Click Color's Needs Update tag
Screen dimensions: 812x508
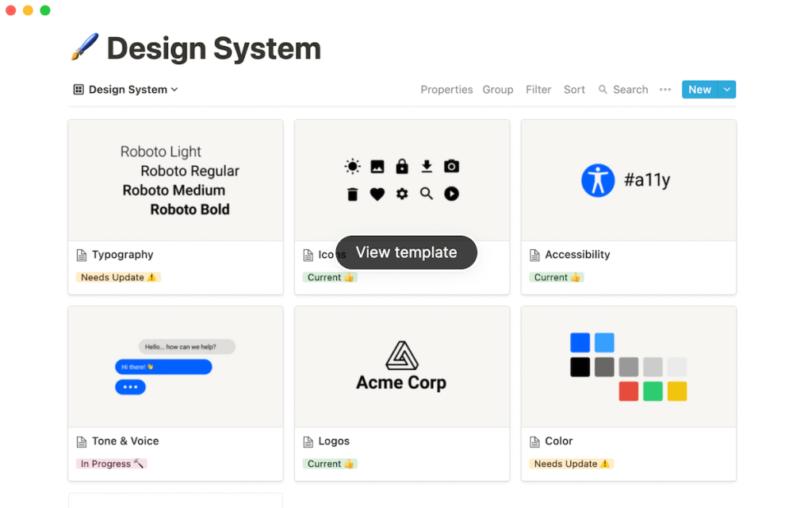pyautogui.click(x=571, y=464)
